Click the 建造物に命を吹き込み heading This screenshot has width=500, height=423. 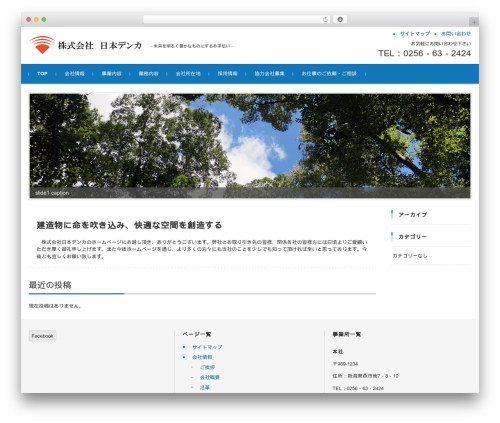click(129, 225)
